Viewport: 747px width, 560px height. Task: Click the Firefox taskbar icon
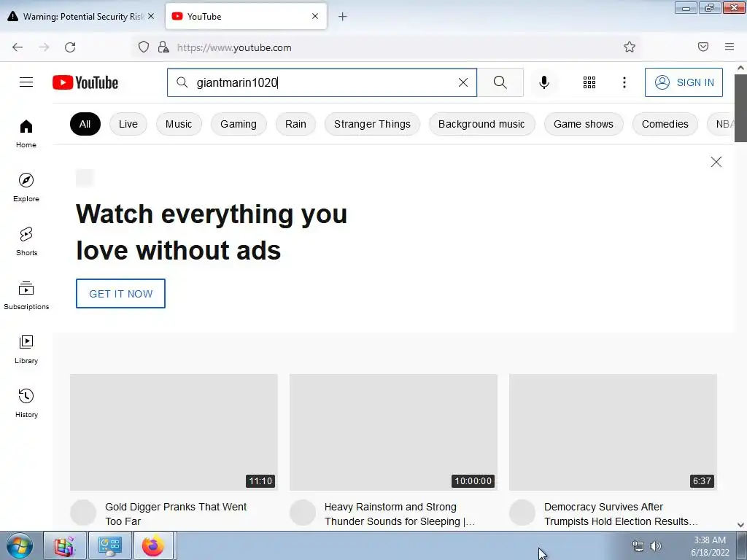(153, 545)
